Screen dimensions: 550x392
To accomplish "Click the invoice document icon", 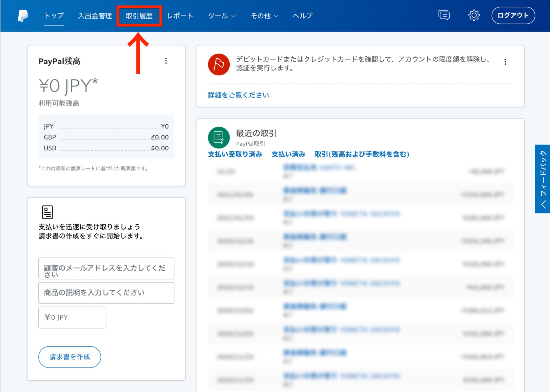I will pyautogui.click(x=47, y=212).
